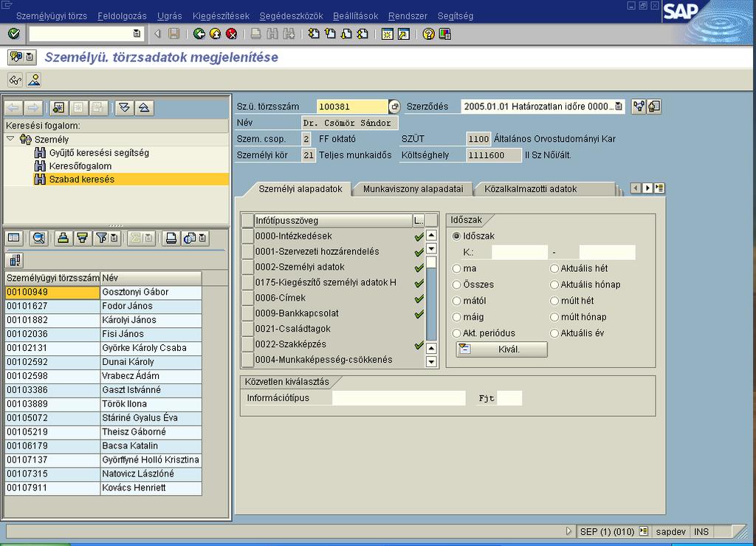Screen dimensions: 756x546
Task: Click the Create new session icon
Action: [387, 34]
